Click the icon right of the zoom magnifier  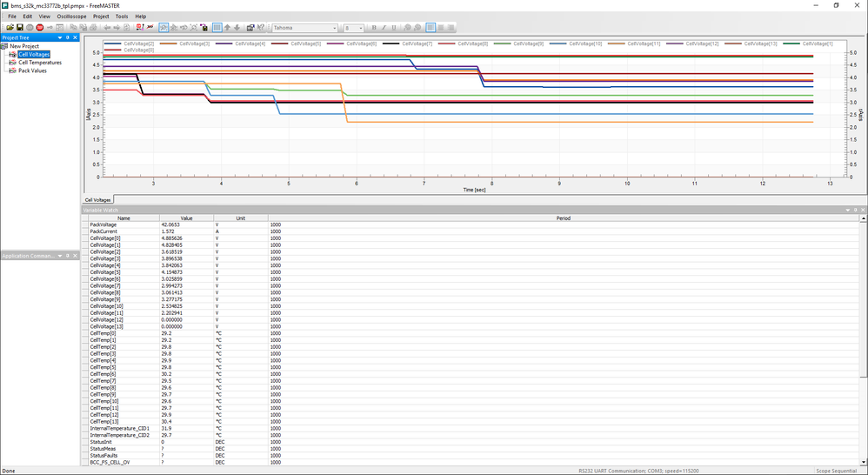click(173, 27)
